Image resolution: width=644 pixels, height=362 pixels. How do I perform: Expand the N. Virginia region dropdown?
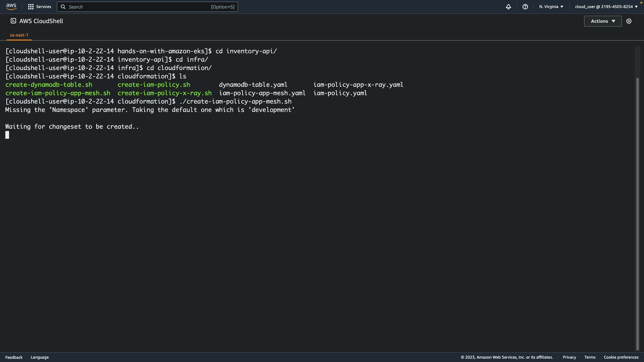click(551, 7)
